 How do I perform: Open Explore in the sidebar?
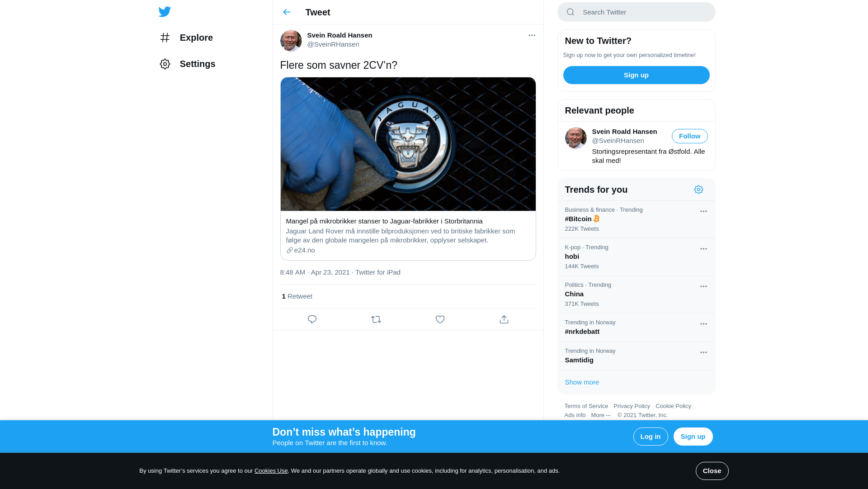186,38
